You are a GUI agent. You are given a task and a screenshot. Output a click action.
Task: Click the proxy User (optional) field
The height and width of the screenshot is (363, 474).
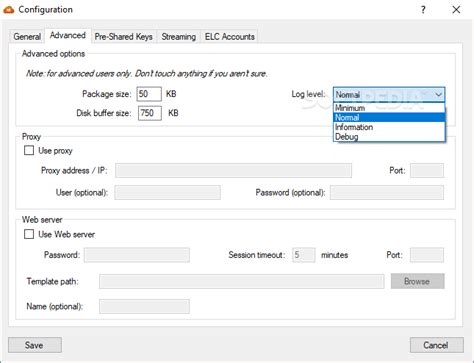click(x=167, y=193)
